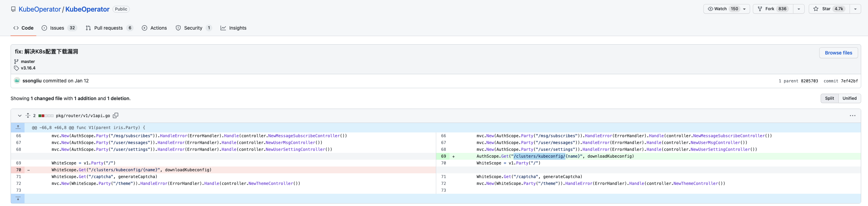The width and height of the screenshot is (868, 206).
Task: Open parent commit 8205703
Action: (809, 81)
